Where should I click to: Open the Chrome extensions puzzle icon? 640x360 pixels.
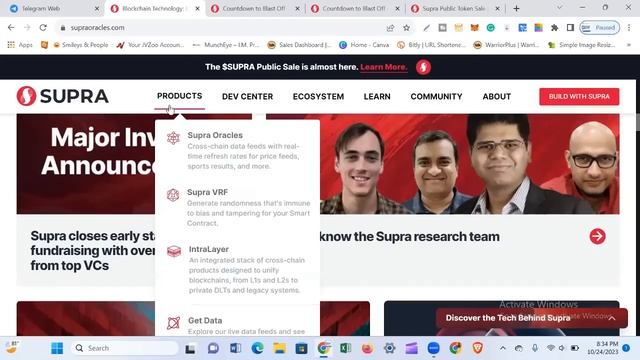[554, 28]
